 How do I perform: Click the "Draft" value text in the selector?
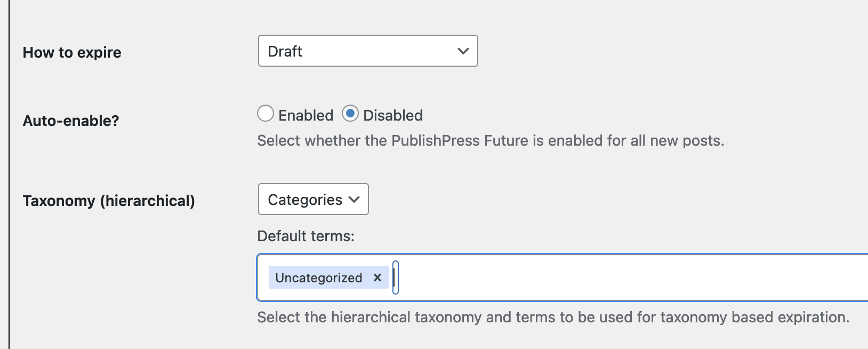[285, 51]
